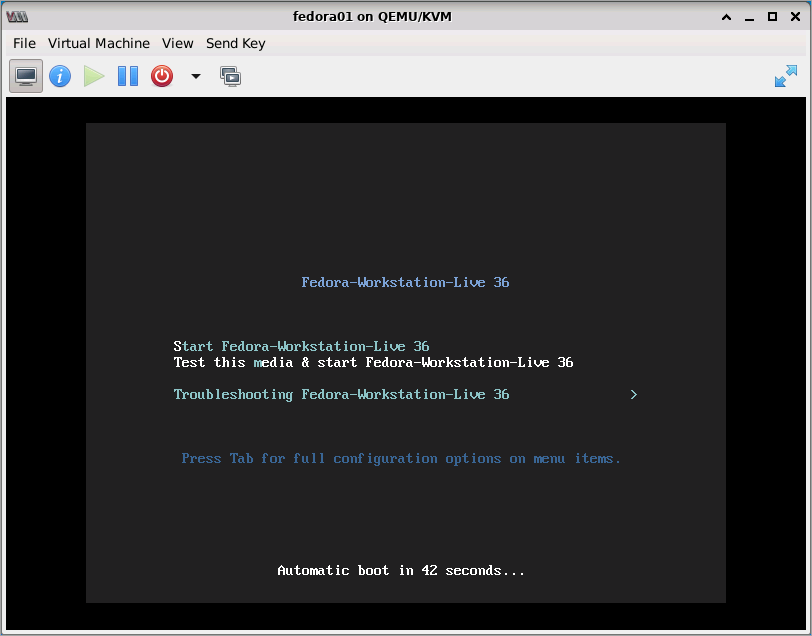The height and width of the screenshot is (636, 812).
Task: Shut down the virtual machine
Action: point(162,77)
